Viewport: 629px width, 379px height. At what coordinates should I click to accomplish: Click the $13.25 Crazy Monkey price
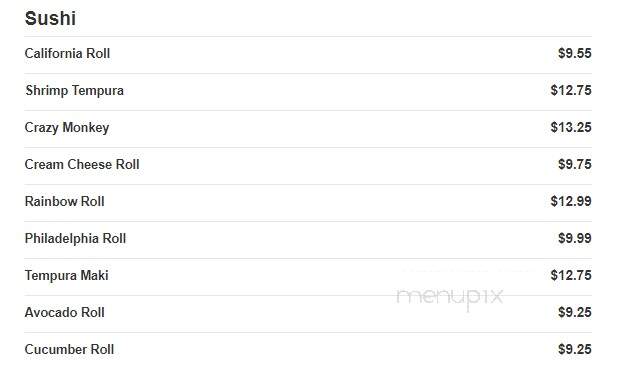click(x=571, y=128)
